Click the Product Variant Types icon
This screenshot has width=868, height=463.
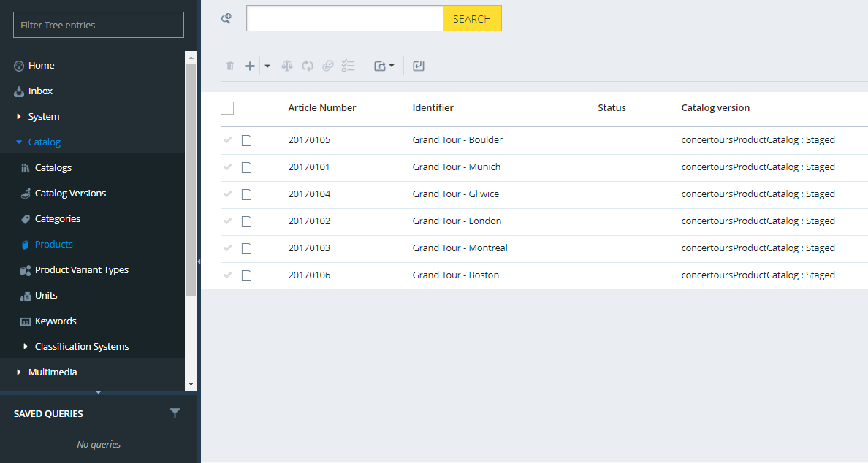pyautogui.click(x=26, y=270)
